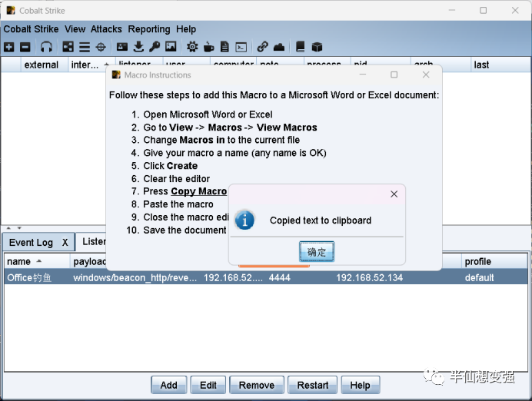The height and width of the screenshot is (401, 532).
Task: Click Remove listener button
Action: (x=257, y=385)
